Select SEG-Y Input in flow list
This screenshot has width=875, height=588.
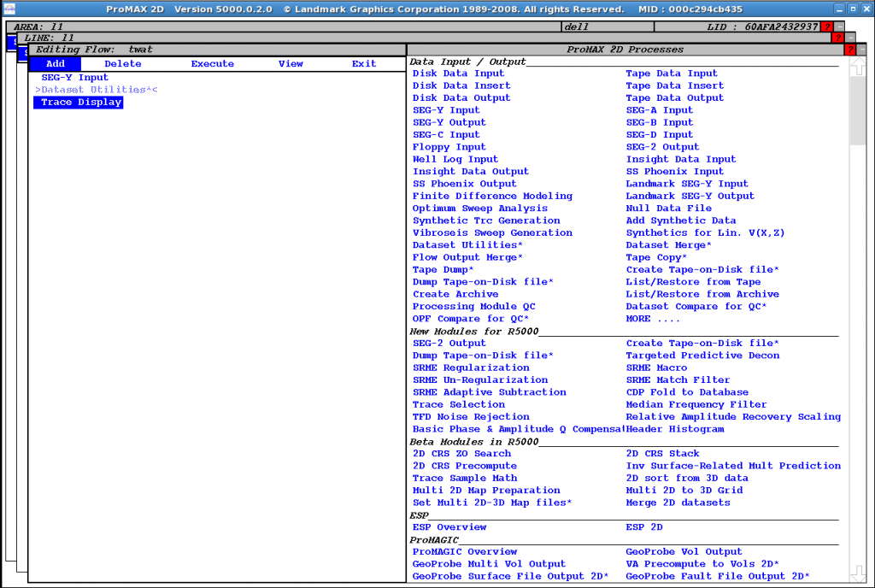tap(75, 78)
